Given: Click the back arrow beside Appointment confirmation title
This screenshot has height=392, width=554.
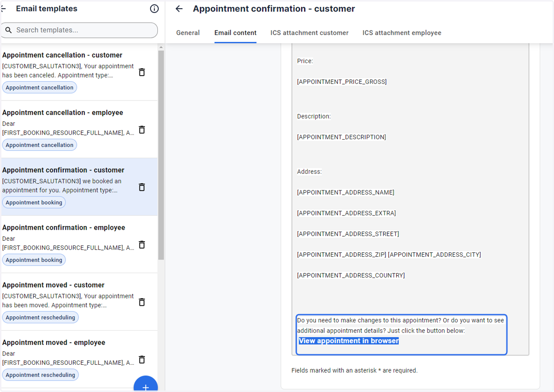Looking at the screenshot, I should [x=179, y=9].
